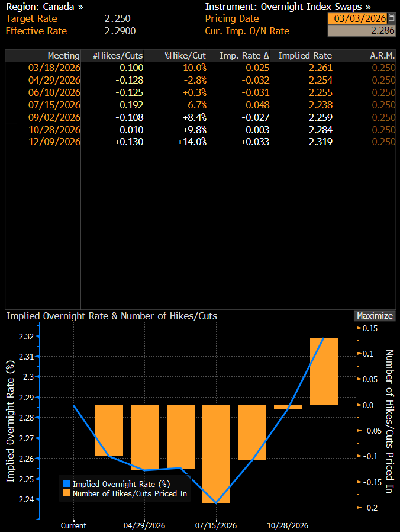The height and width of the screenshot is (532, 400).
Task: Click the tallest negative orange bar in chart
Action: (217, 453)
